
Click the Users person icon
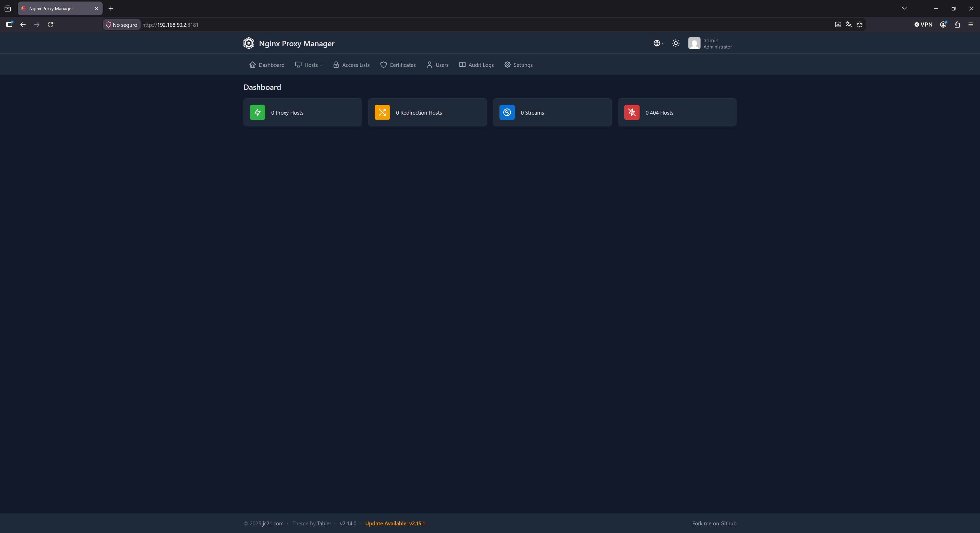[x=430, y=65]
